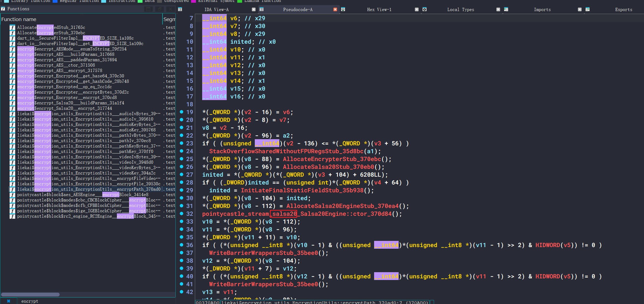
Task: Close the Local Types tab
Action: 498,9
